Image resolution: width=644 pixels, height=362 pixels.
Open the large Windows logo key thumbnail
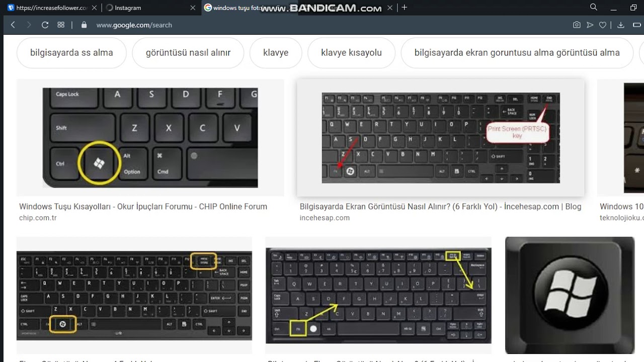pos(570,295)
